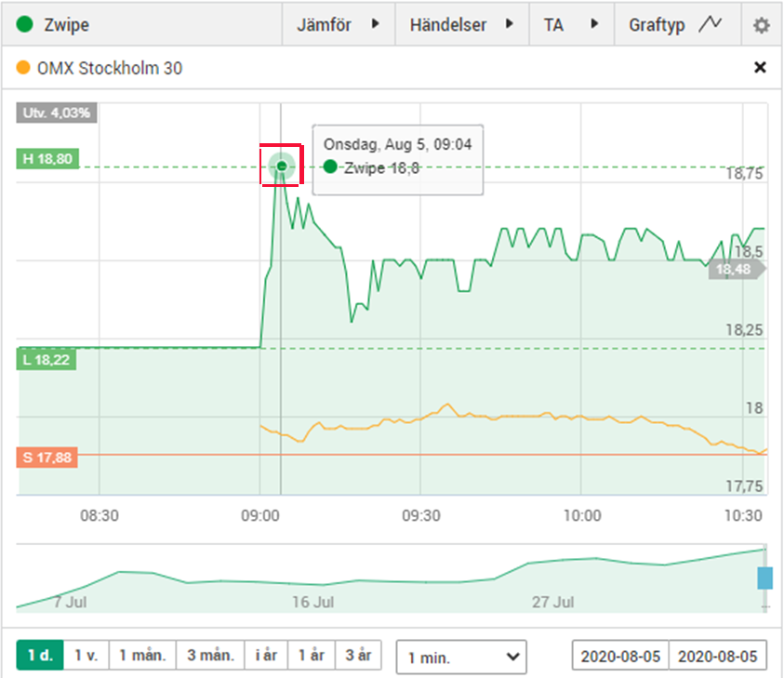Open the Händelser events menu

point(462,24)
